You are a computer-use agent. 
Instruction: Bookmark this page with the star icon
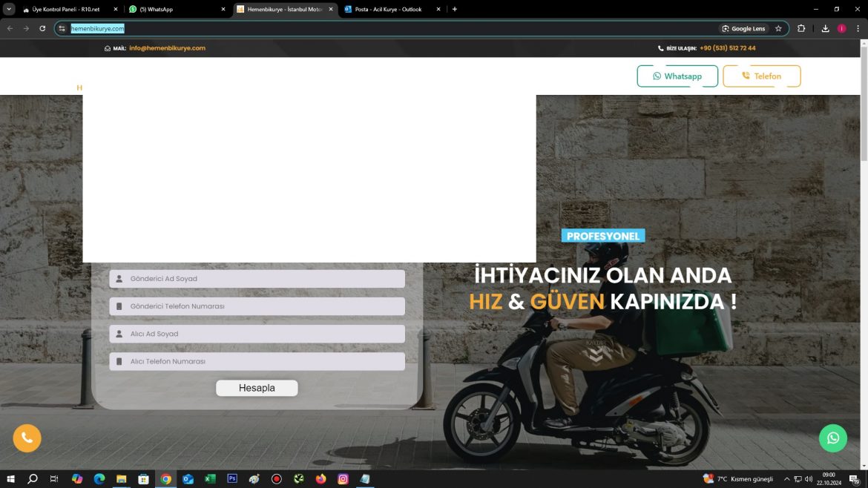tap(778, 29)
